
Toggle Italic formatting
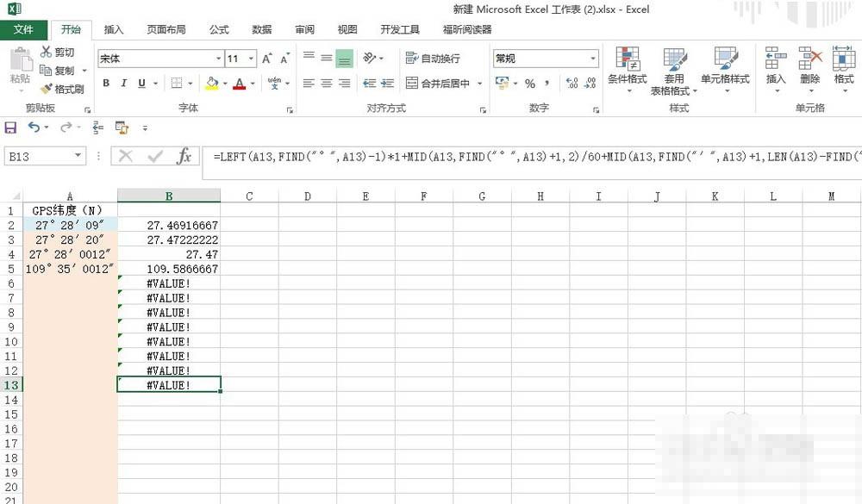coord(123,84)
